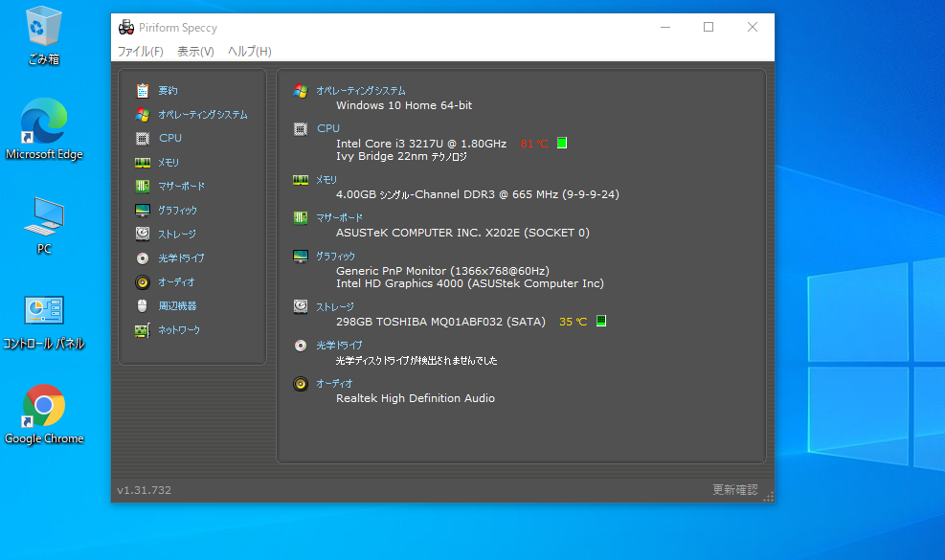
Task: Click the Generic PnP Monitor line
Action: click(x=442, y=271)
